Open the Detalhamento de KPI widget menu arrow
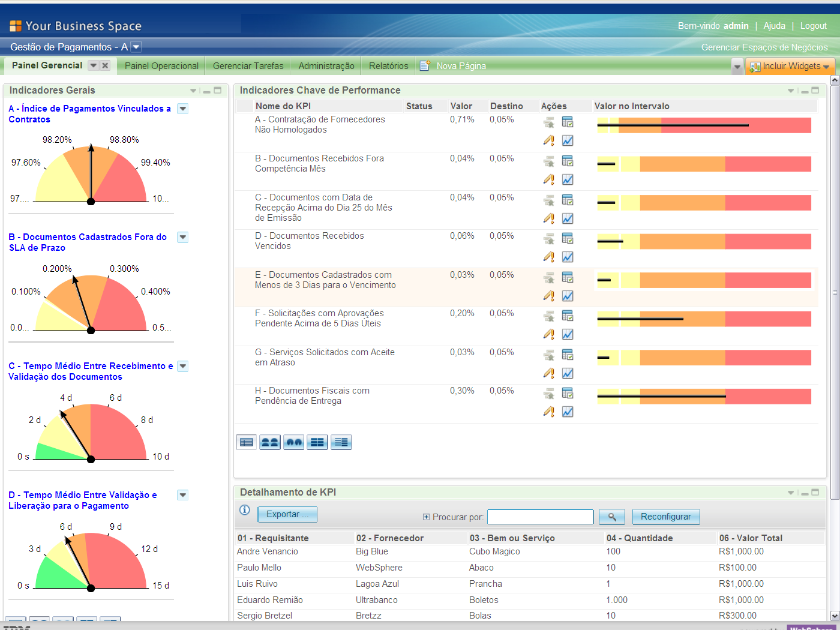 tap(791, 493)
